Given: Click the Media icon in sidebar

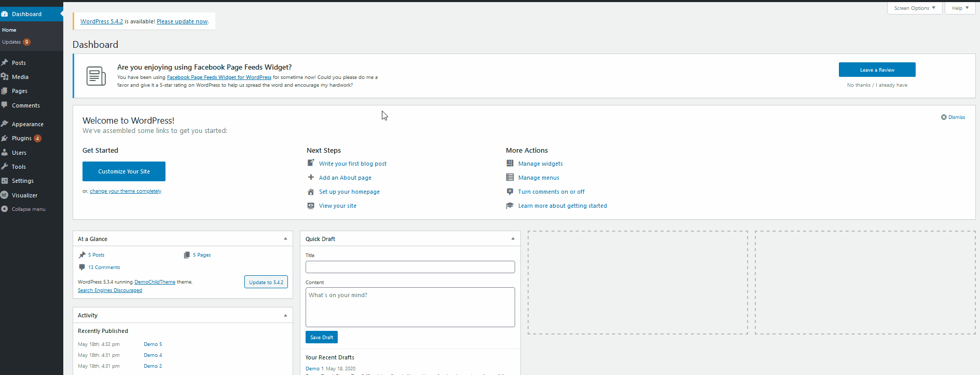Looking at the screenshot, I should (x=4, y=76).
